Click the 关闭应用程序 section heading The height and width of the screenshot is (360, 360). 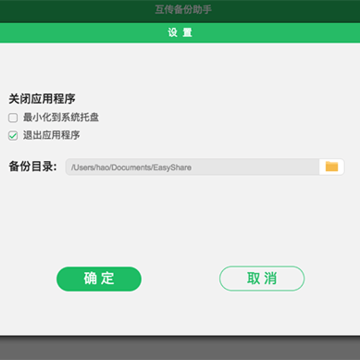[x=42, y=99]
